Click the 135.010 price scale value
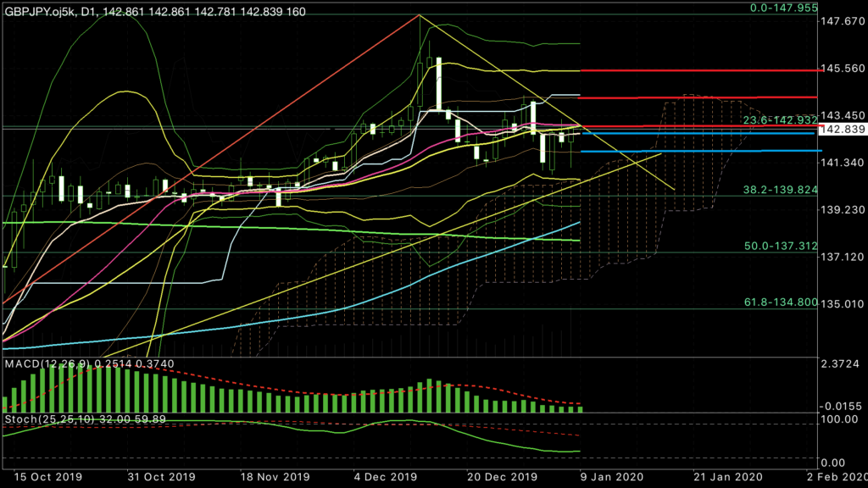This screenshot has height=488, width=868. tap(843, 304)
